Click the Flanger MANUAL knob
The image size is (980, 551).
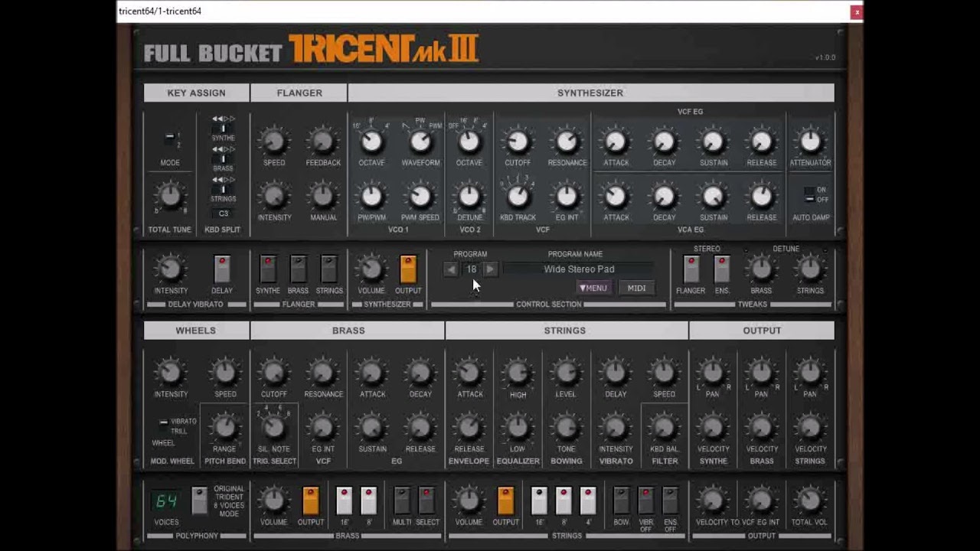322,197
